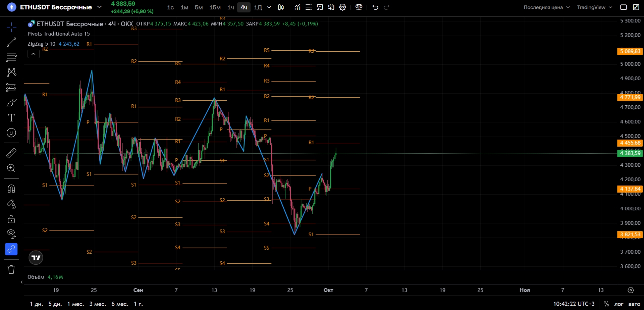Screen dimensions: 644x310
Task: Select the text annotation tool
Action: pyautogui.click(x=11, y=118)
